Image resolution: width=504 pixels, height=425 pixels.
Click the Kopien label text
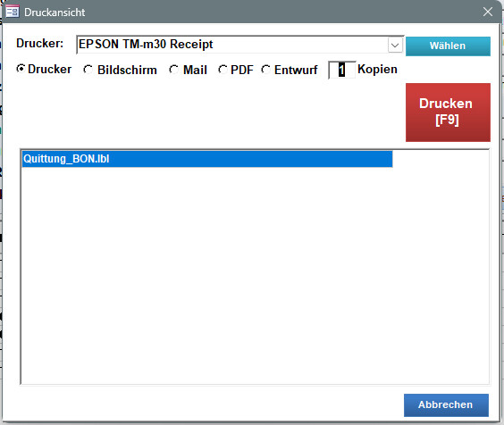377,69
